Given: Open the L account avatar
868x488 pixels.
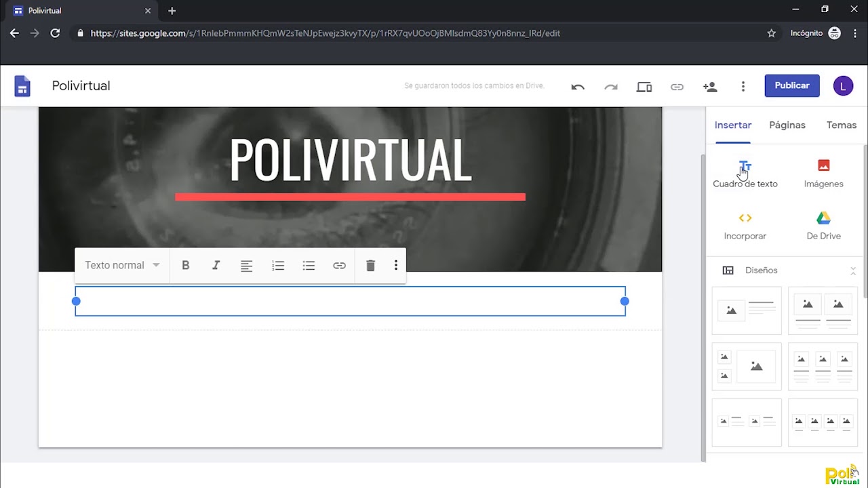Looking at the screenshot, I should pos(843,85).
